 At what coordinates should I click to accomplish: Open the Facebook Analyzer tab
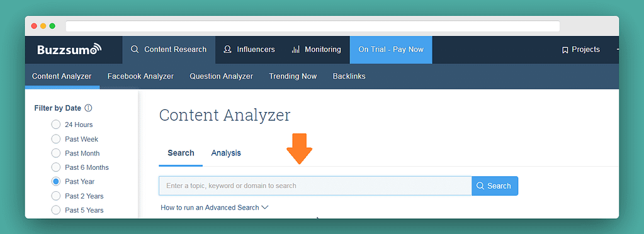[x=140, y=76]
